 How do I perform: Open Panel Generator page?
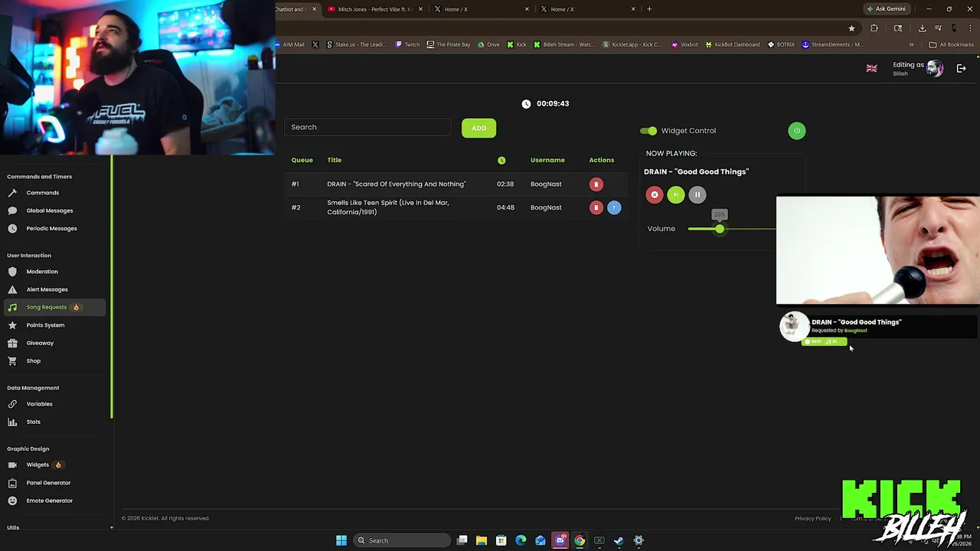[48, 483]
